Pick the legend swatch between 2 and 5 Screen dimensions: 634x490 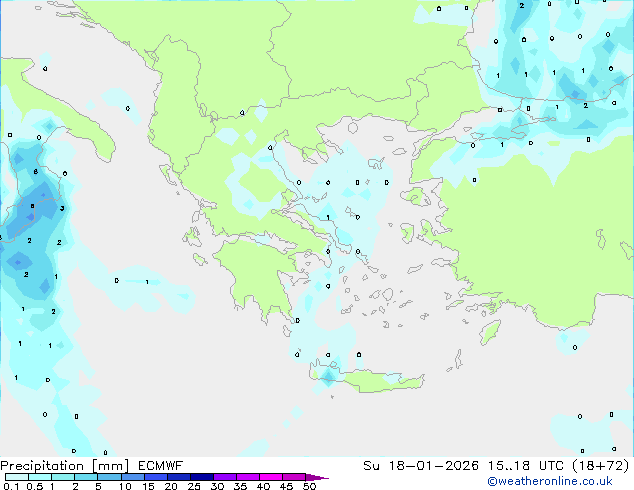pyautogui.click(x=86, y=477)
